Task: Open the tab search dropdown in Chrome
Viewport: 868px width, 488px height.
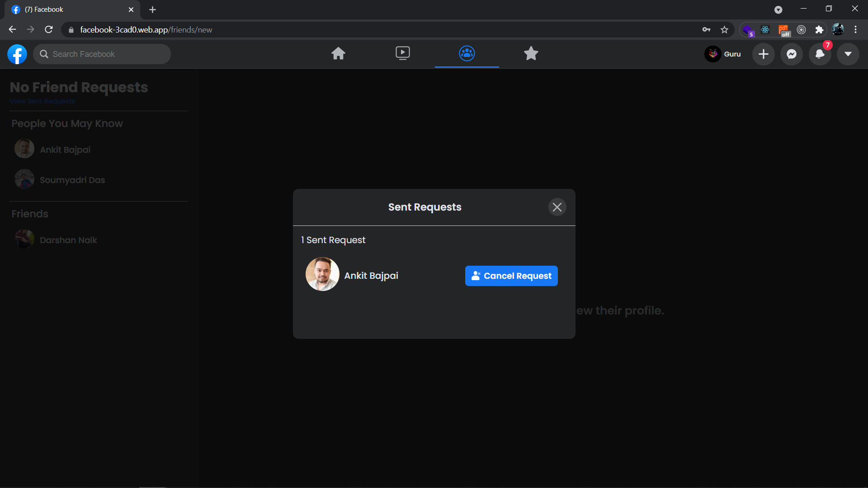Action: point(778,9)
